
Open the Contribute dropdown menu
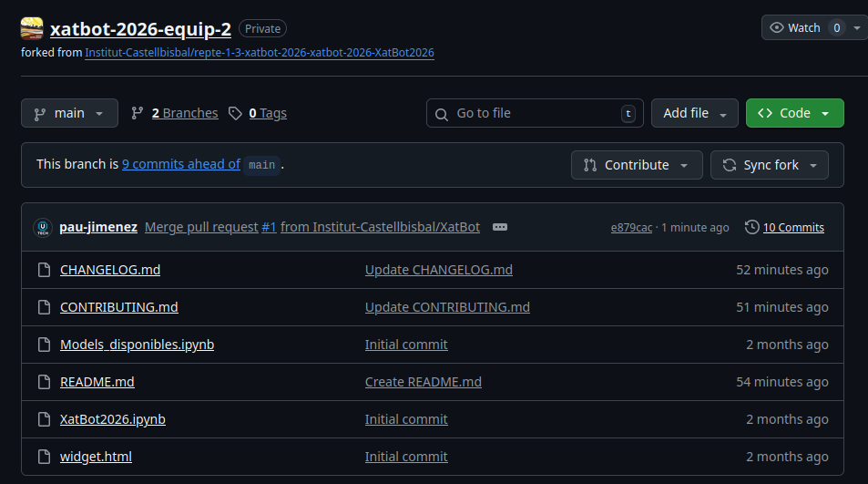(x=637, y=165)
